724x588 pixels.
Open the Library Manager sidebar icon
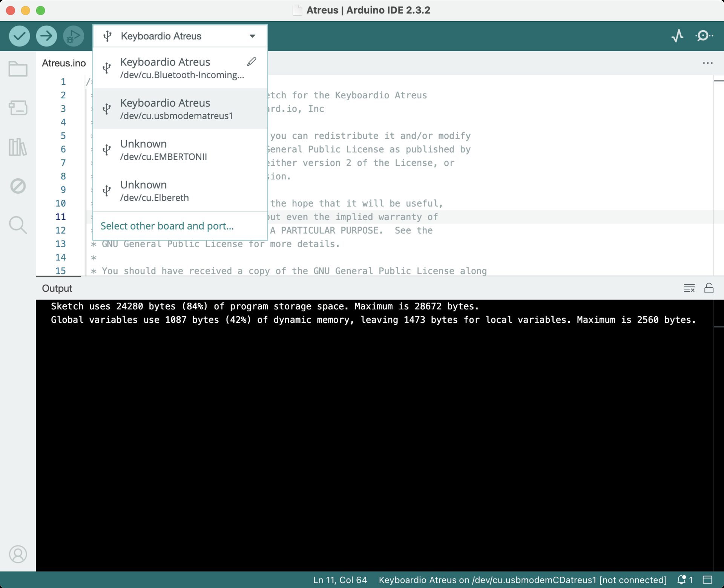coord(18,147)
